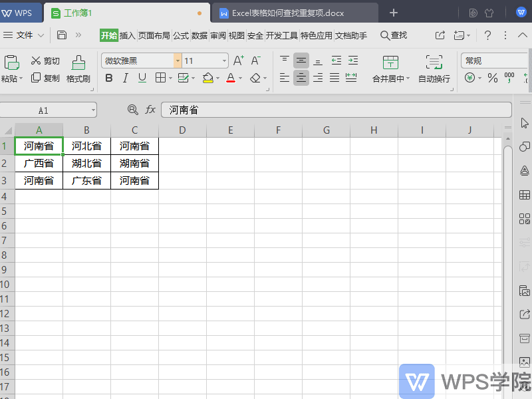Switch to the 数据 ribbon tab

198,37
